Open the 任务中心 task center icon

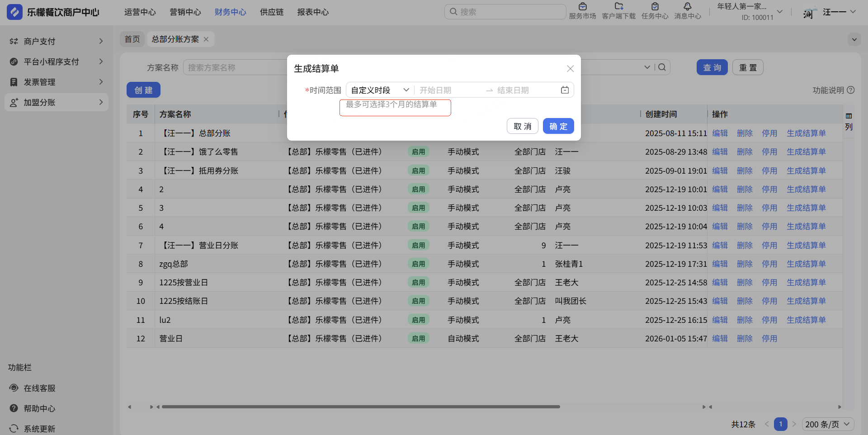pyautogui.click(x=655, y=7)
